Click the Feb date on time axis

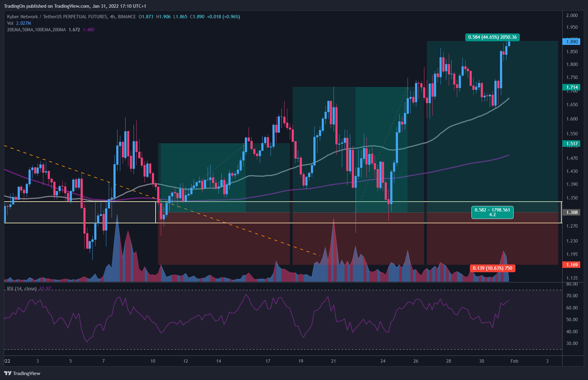(x=514, y=361)
